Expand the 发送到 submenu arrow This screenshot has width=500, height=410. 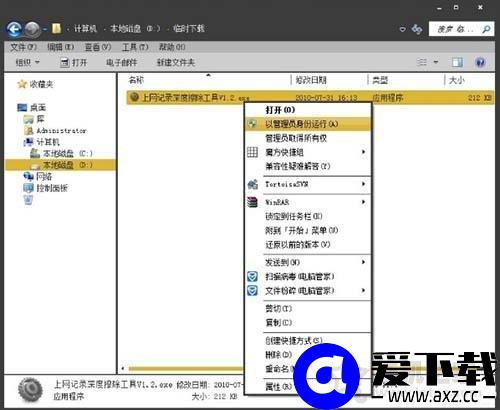tap(364, 262)
